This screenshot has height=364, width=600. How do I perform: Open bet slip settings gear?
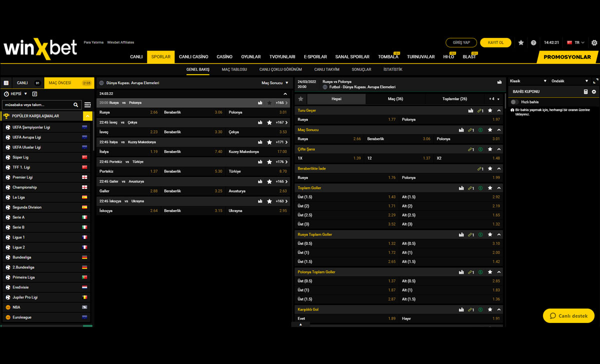tap(594, 92)
